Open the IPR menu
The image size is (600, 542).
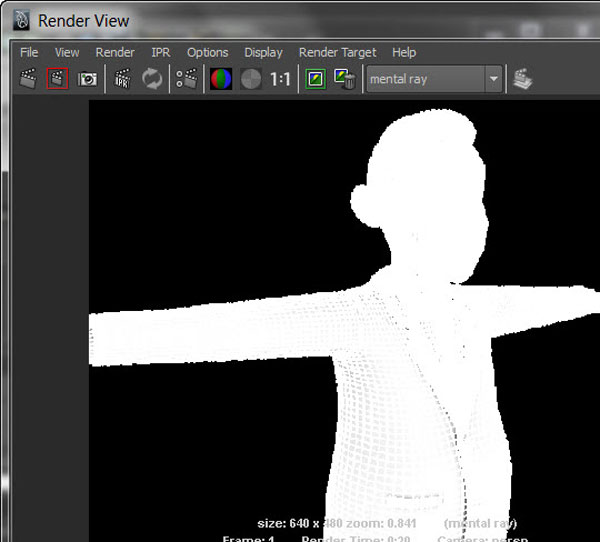(x=160, y=52)
